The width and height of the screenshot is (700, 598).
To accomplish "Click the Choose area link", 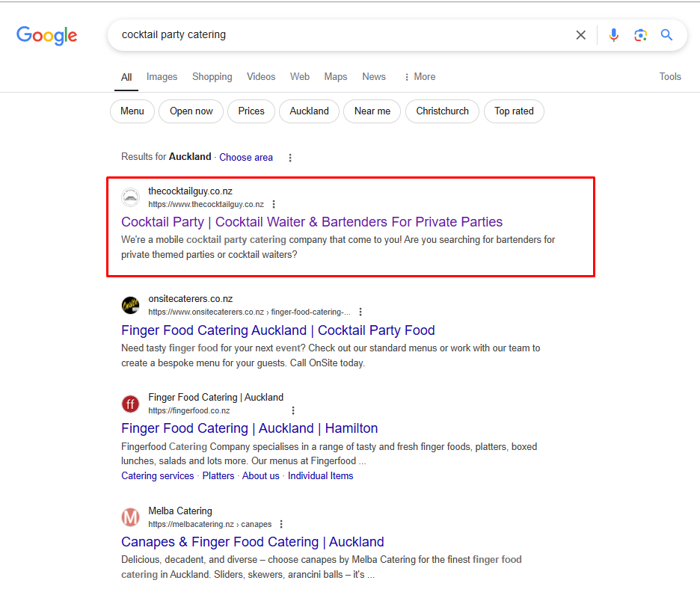I will [246, 158].
